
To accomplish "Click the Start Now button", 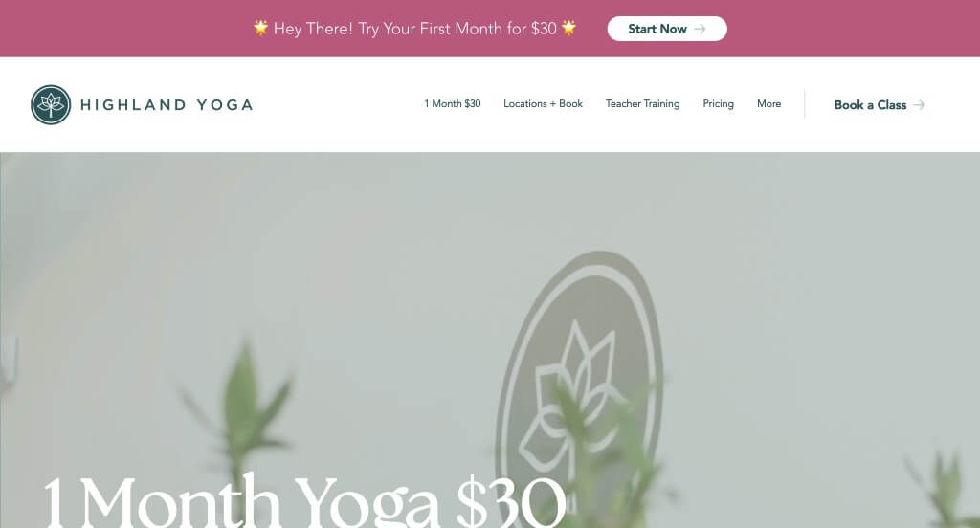I will 667,29.
